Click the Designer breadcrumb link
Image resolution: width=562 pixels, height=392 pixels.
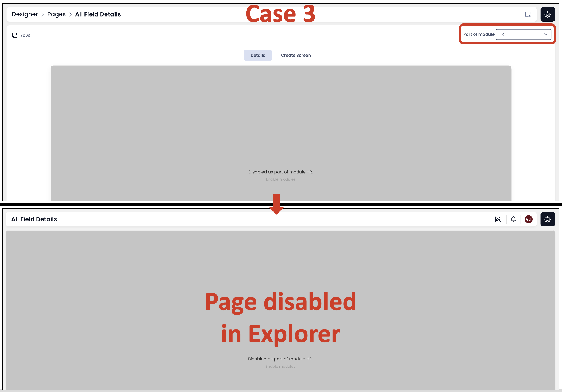point(24,14)
